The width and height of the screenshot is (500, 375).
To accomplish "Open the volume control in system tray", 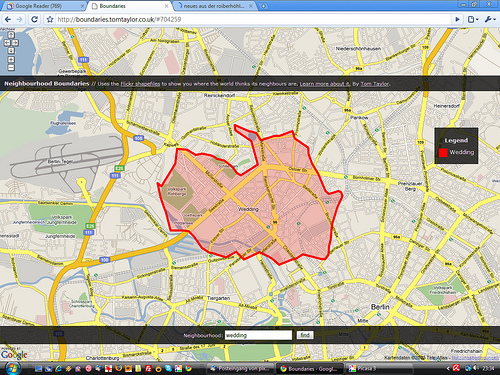I will click(x=475, y=368).
